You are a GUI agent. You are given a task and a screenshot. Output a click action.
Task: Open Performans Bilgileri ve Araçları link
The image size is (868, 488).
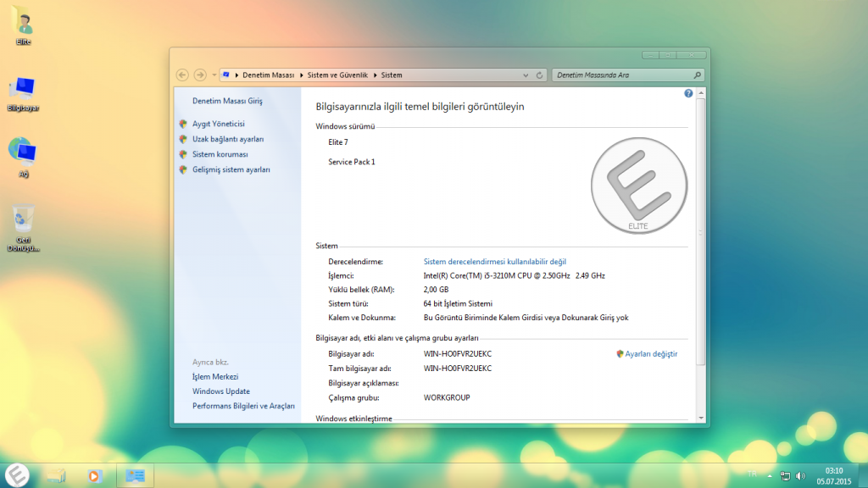pyautogui.click(x=243, y=406)
